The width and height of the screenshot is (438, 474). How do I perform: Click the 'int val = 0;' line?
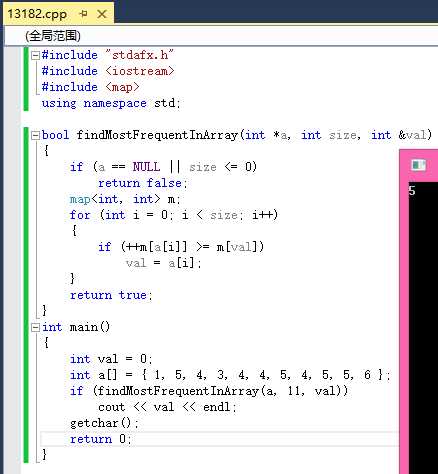111,359
